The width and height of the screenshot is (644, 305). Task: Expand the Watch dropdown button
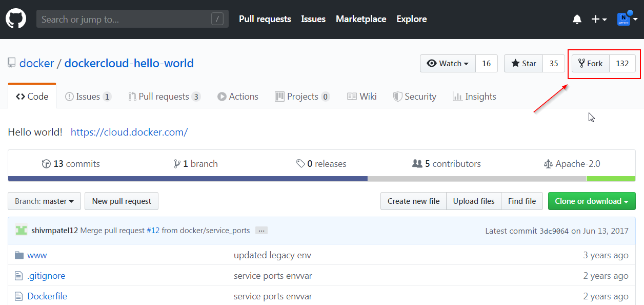tap(448, 64)
